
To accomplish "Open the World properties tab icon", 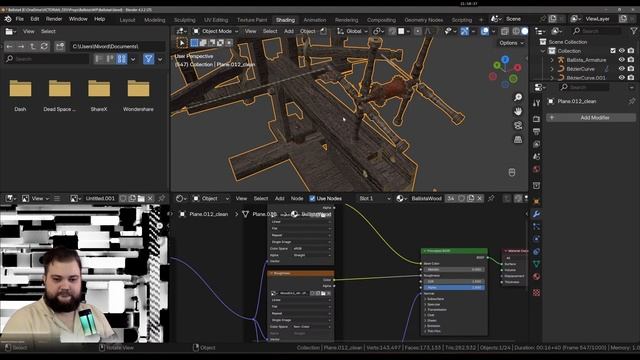I will click(536, 169).
